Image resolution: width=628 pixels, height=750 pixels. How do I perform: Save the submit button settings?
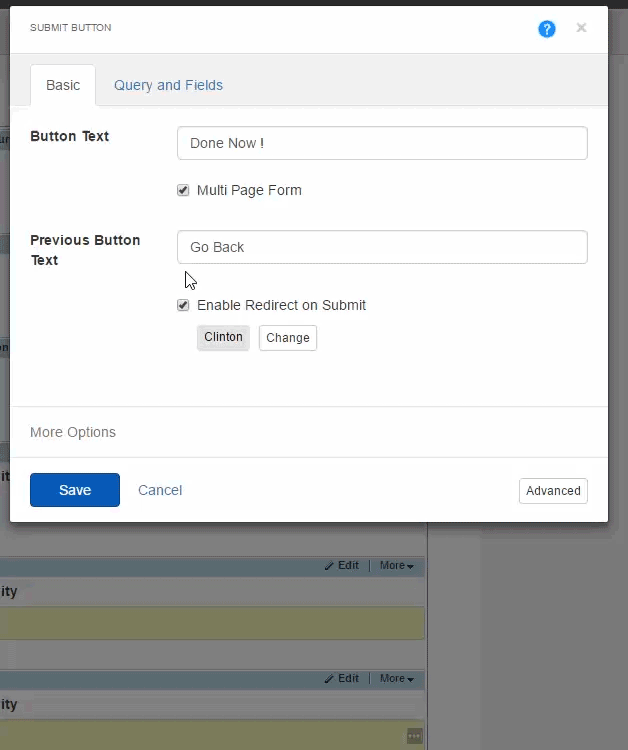(x=75, y=490)
